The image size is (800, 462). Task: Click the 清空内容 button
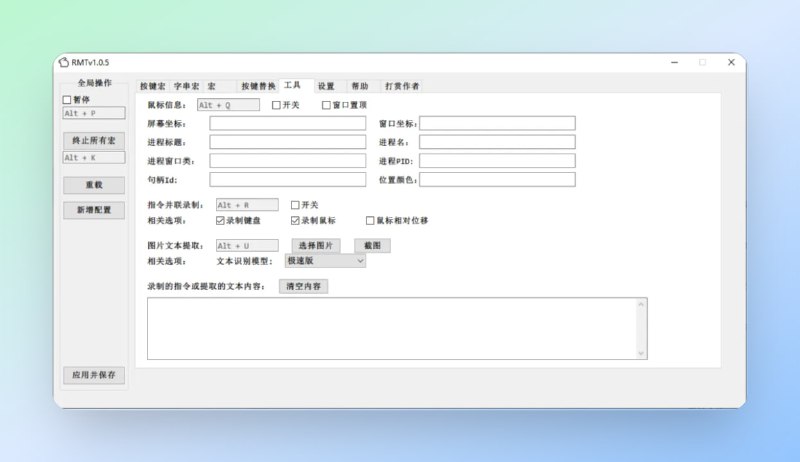pos(304,287)
